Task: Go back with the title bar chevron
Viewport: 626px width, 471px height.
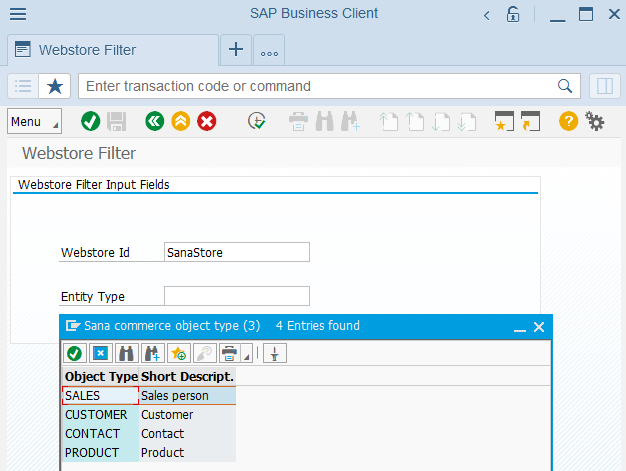Action: coord(487,16)
